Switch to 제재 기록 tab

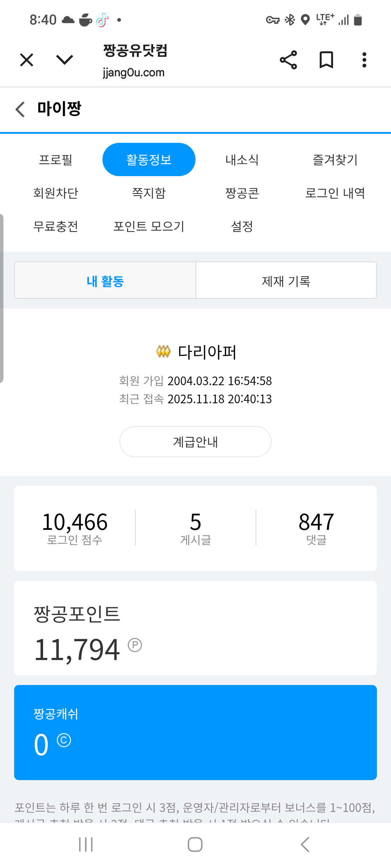(x=286, y=281)
